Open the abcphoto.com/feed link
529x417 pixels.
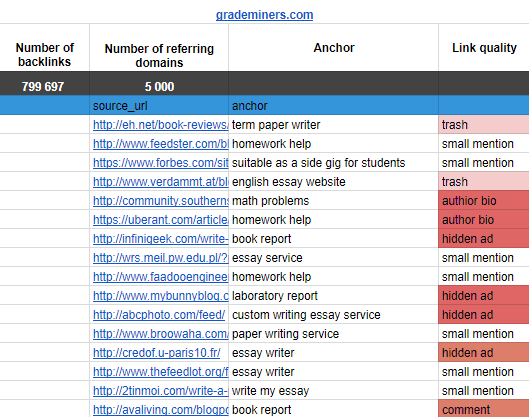[159, 315]
